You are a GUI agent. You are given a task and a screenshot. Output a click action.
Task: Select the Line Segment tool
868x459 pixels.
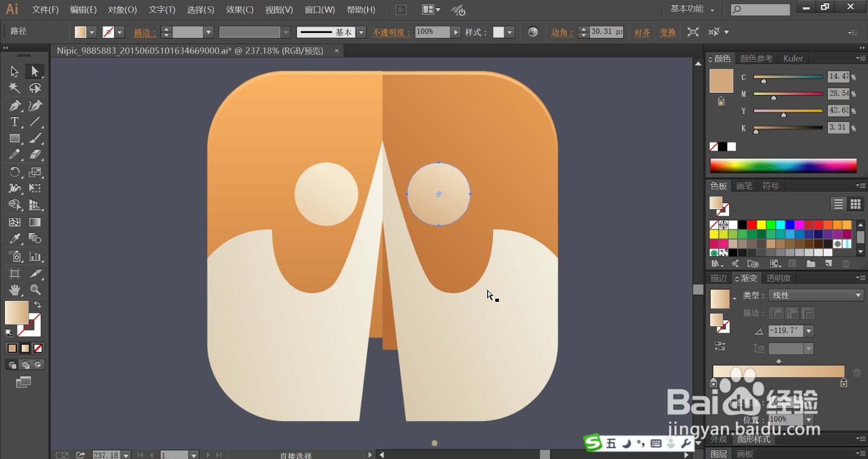(35, 122)
